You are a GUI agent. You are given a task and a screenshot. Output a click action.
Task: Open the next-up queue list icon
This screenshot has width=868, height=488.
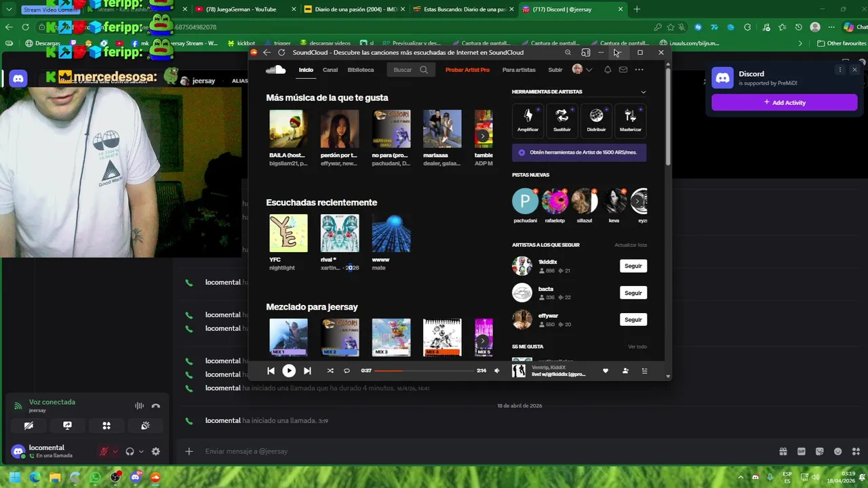[x=644, y=371]
